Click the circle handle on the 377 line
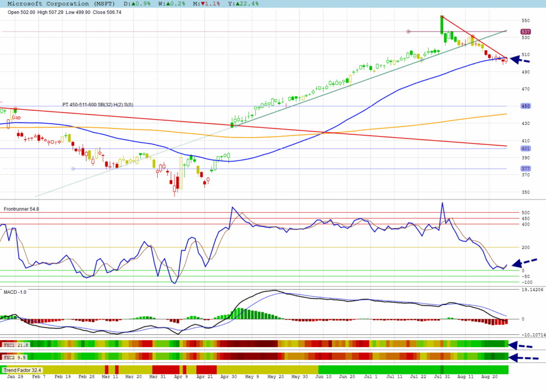546x392 pixels. click(73, 169)
